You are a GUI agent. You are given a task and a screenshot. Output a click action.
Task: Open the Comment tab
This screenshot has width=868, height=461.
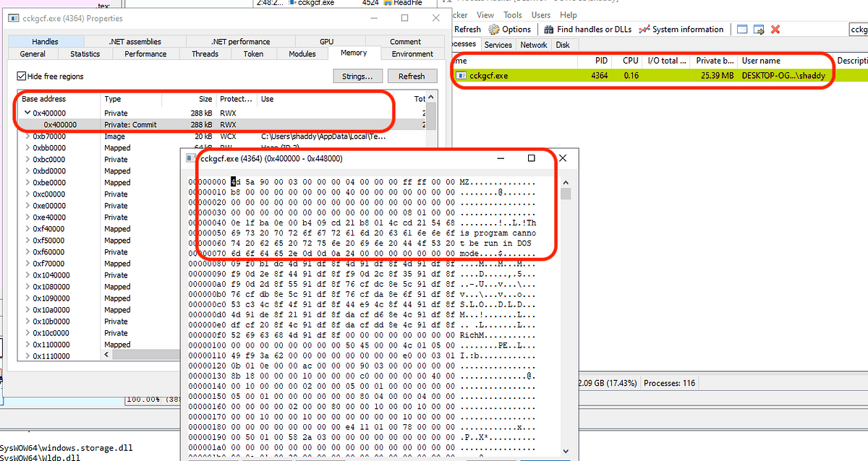(x=405, y=42)
